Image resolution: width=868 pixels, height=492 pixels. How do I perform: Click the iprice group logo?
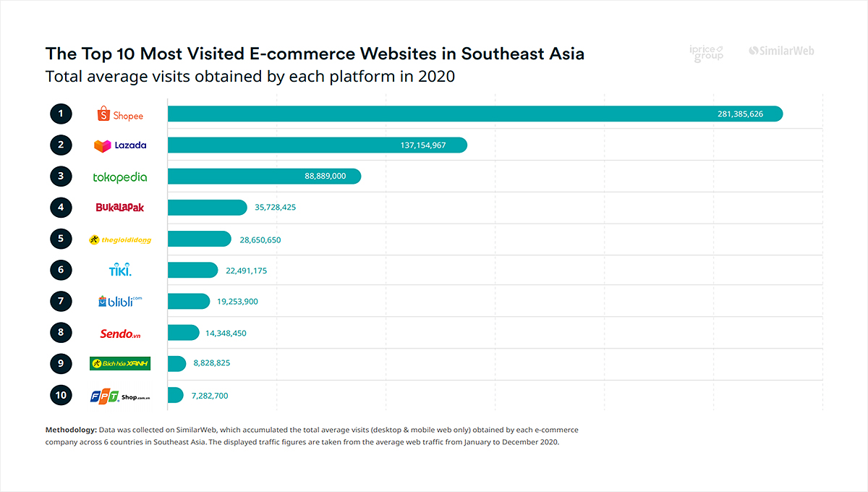point(707,54)
